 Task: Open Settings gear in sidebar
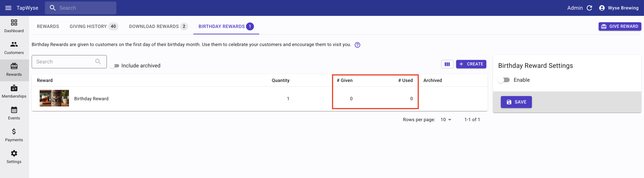[14, 157]
